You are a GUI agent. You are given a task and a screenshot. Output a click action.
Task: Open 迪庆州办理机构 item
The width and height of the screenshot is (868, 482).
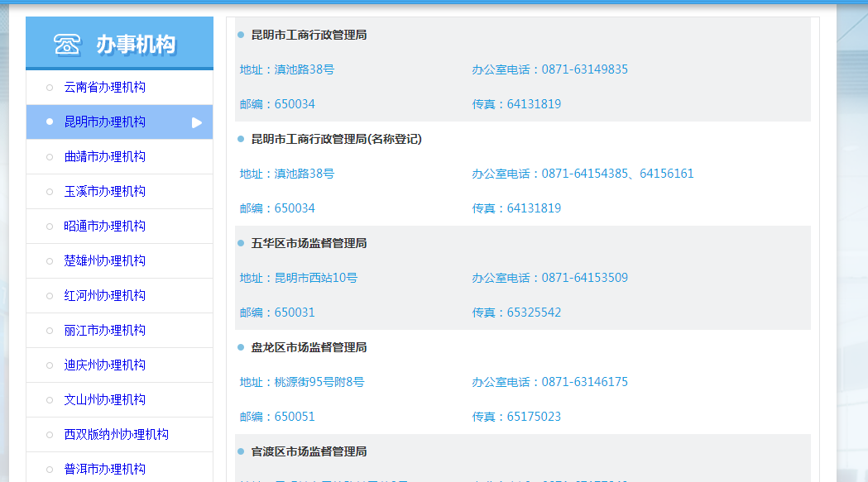tap(104, 365)
